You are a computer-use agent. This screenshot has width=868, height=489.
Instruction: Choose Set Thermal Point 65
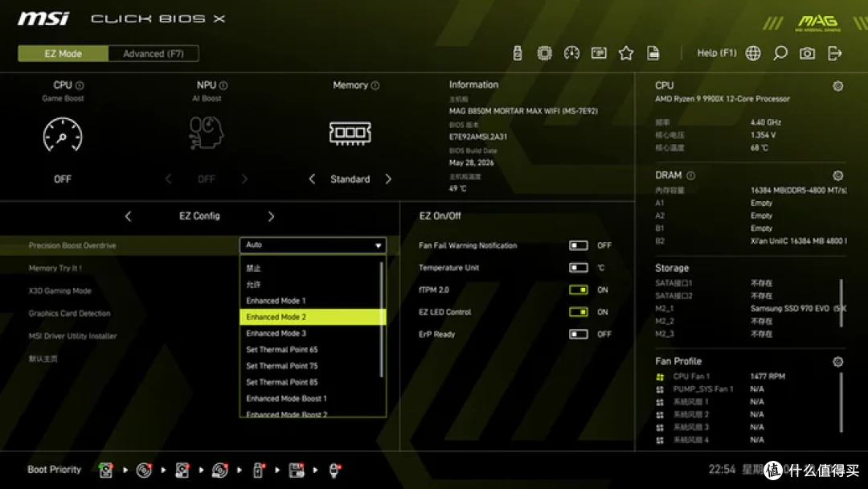click(309, 349)
